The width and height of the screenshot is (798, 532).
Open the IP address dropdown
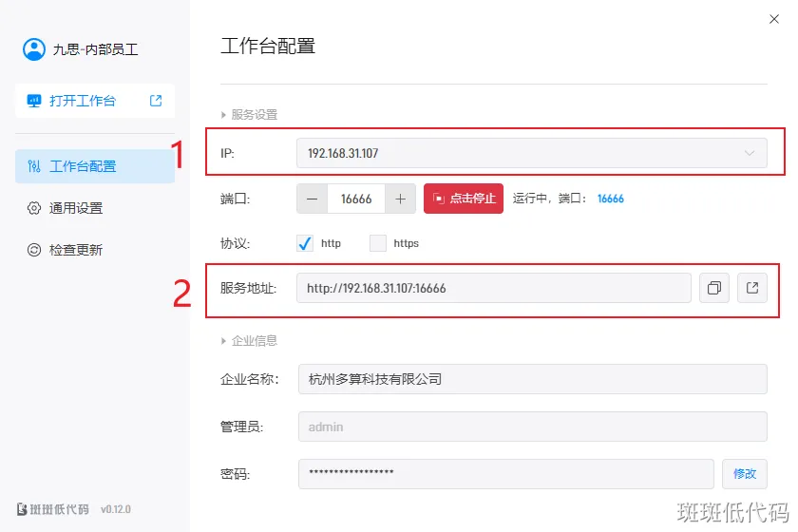coord(532,152)
